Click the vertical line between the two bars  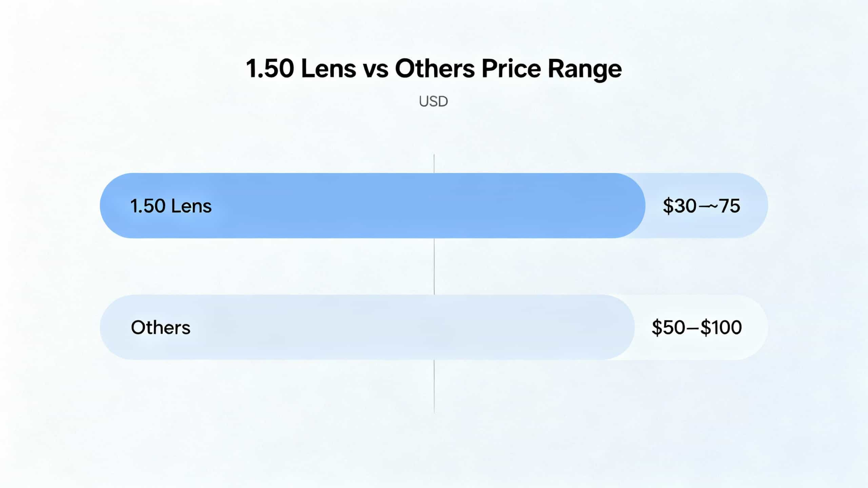434,267
